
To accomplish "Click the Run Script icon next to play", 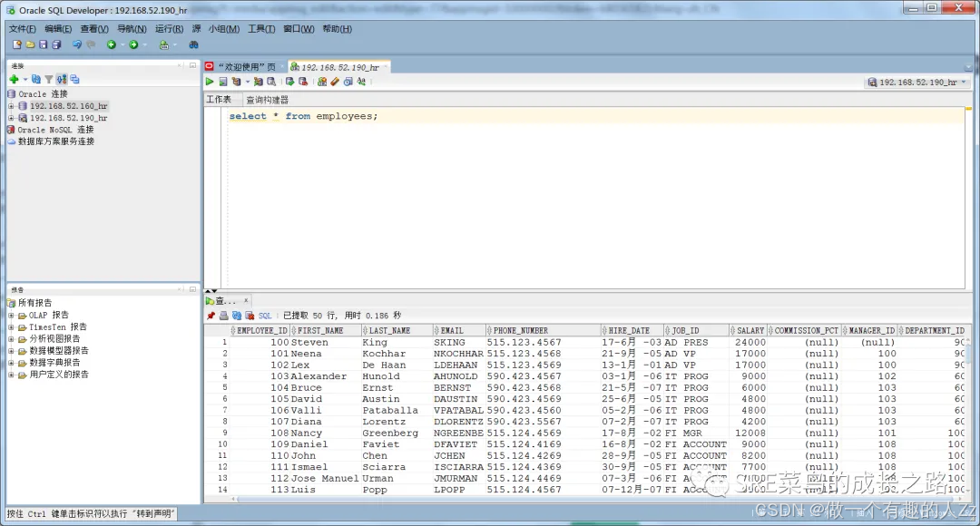I will tap(223, 82).
